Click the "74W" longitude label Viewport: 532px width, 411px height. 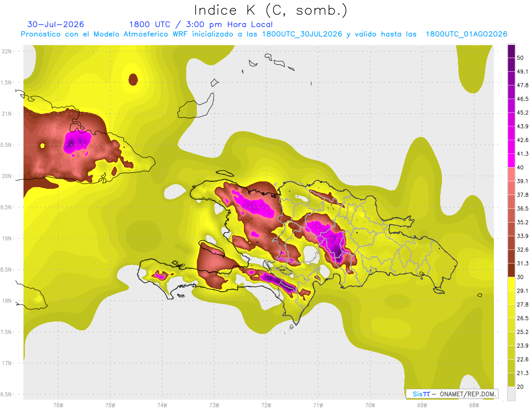point(162,405)
